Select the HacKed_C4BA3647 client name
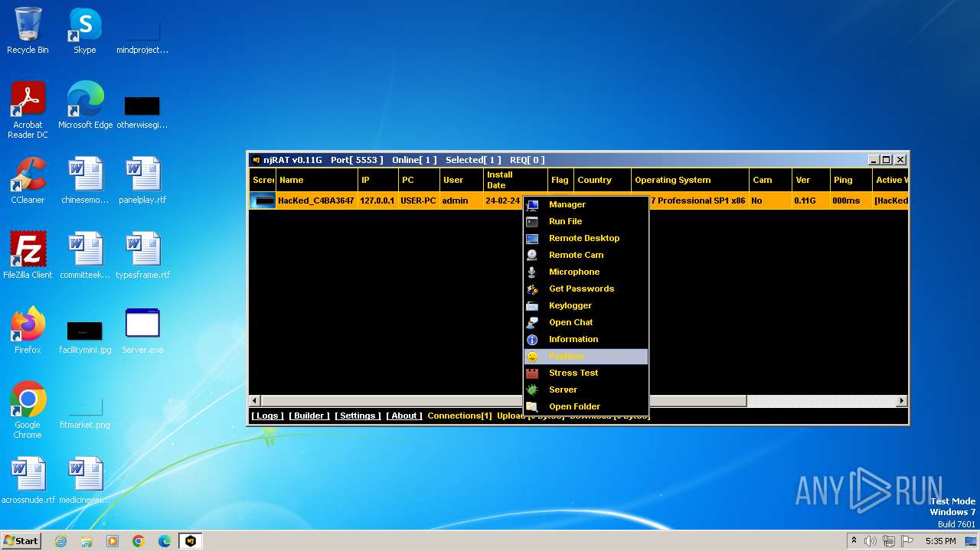 316,201
